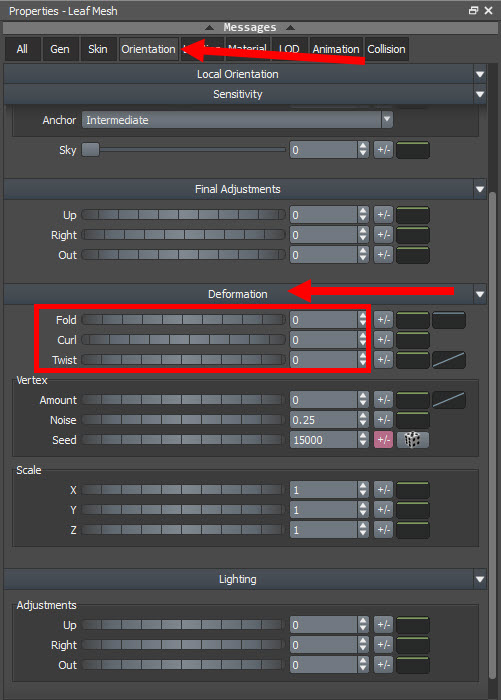This screenshot has width=501, height=700.
Task: Toggle +/- for Final Adjustments Right
Action: tap(383, 235)
